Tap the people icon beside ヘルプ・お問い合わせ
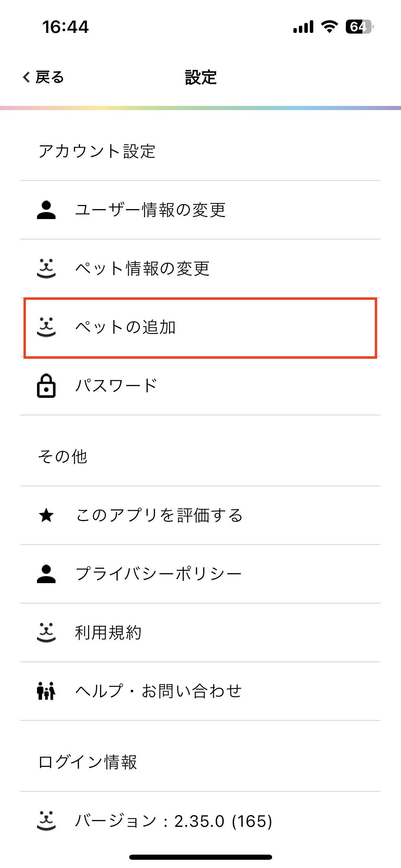This screenshot has height=868, width=401. point(46,691)
